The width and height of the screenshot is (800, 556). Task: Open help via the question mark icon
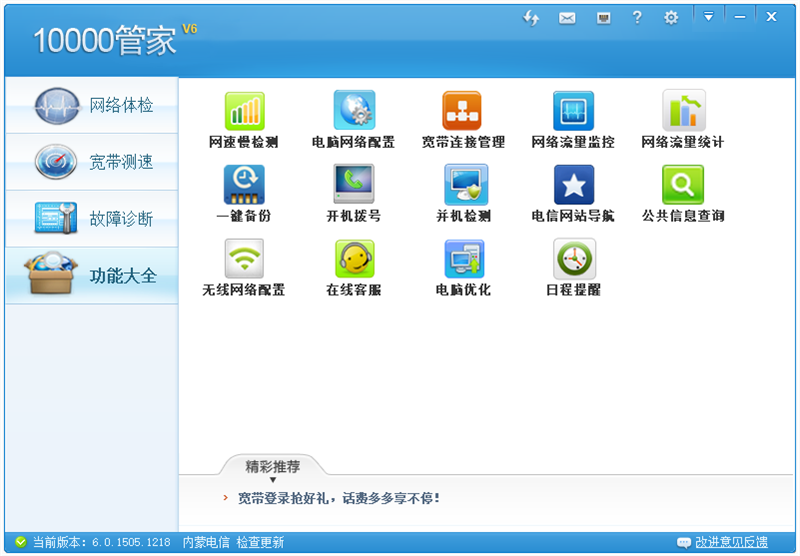[x=637, y=18]
